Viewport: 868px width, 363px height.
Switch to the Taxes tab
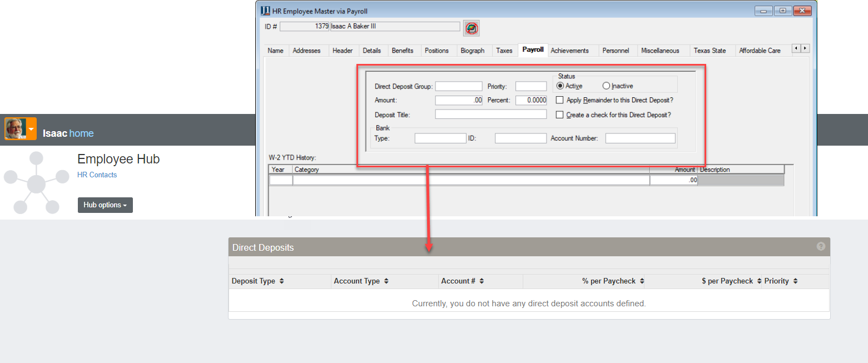pos(504,51)
